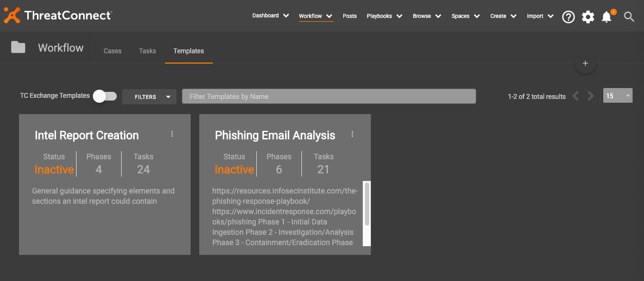
Task: Click the Workflow page heading
Action: 61,48
